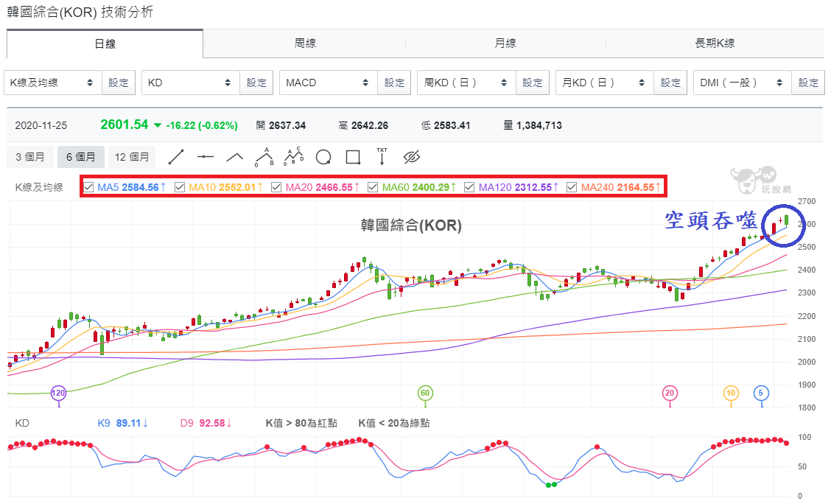The height and width of the screenshot is (504, 831).
Task: Select the horizontal line drawing tool
Action: pos(205,157)
